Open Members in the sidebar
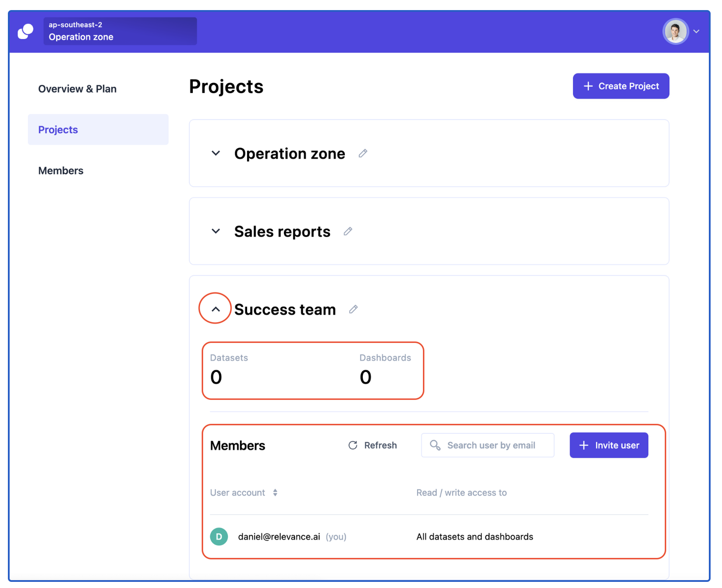 click(61, 171)
